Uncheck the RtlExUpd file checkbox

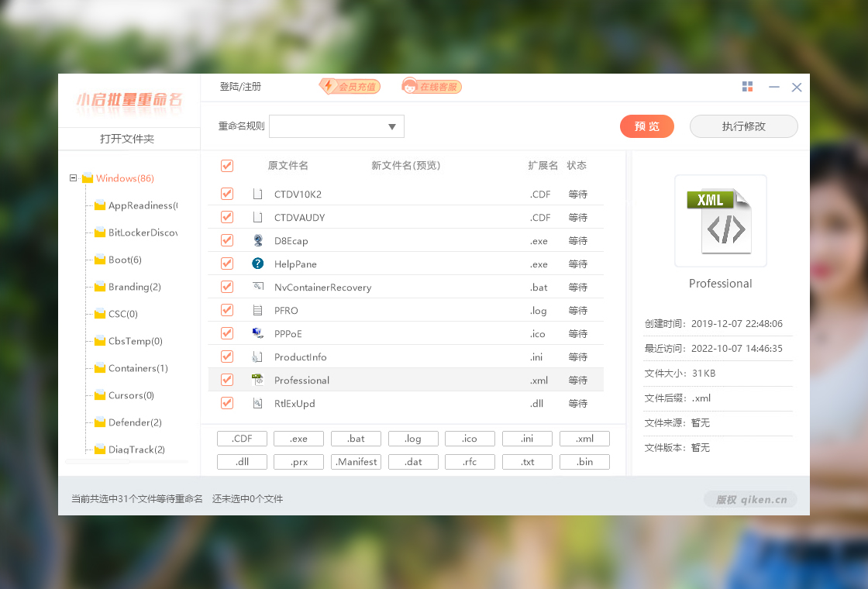[x=227, y=403]
